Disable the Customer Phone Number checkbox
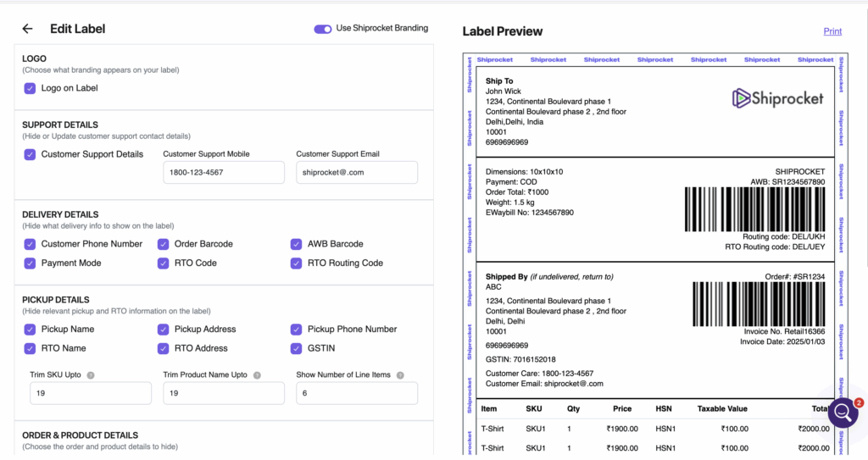 point(30,244)
